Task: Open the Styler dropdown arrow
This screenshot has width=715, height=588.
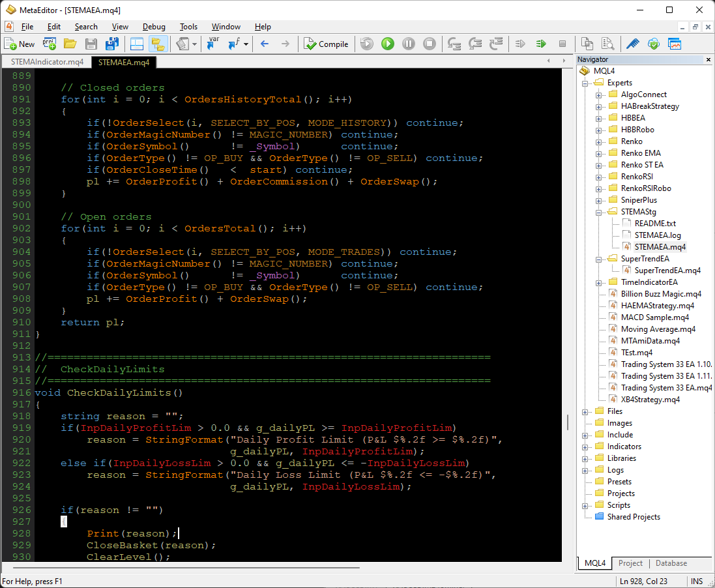Action: (x=195, y=44)
